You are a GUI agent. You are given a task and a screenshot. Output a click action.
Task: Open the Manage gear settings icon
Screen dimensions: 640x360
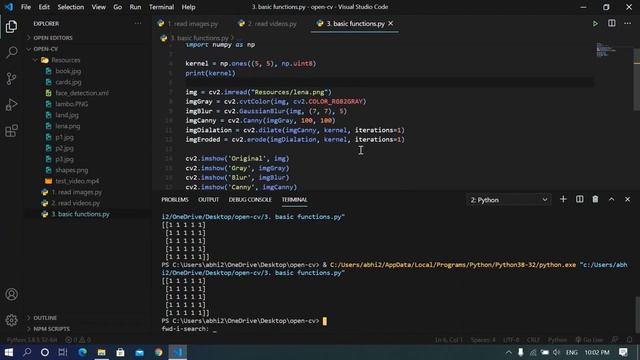tap(11, 320)
